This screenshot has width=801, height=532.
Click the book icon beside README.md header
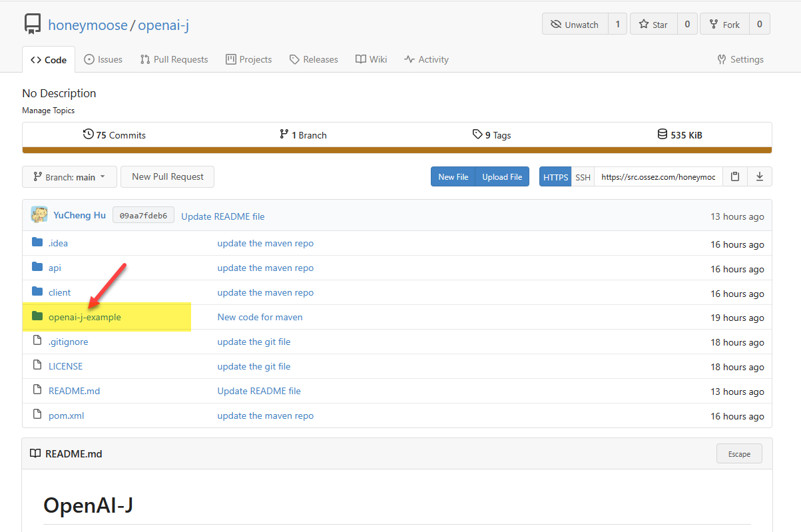pos(35,453)
